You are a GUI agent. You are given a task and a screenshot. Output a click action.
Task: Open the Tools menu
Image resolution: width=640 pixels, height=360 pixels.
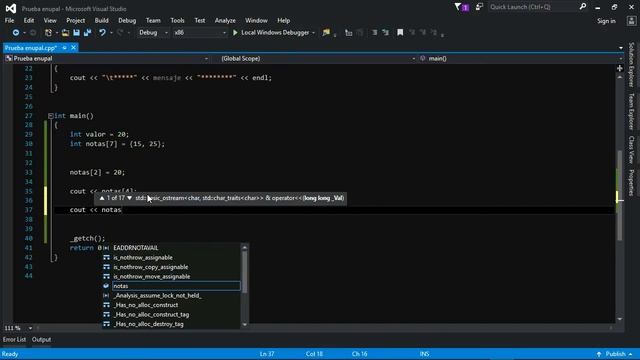click(177, 20)
